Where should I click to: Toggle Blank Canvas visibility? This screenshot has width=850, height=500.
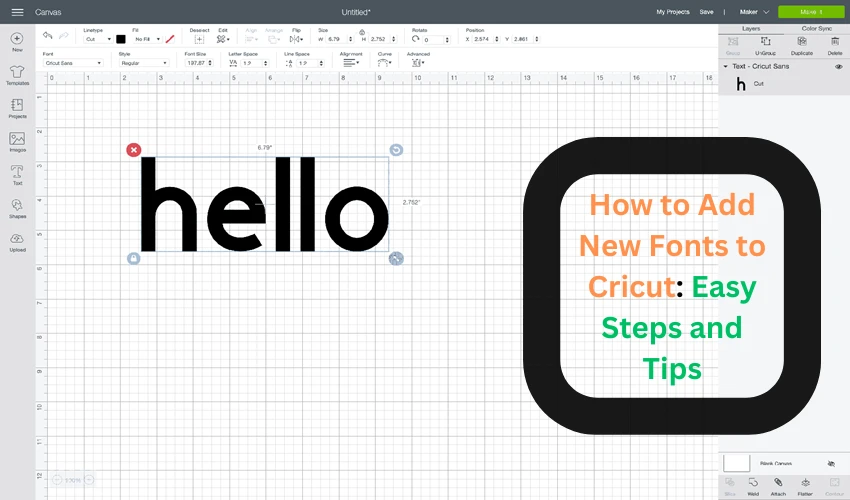pos(831,464)
